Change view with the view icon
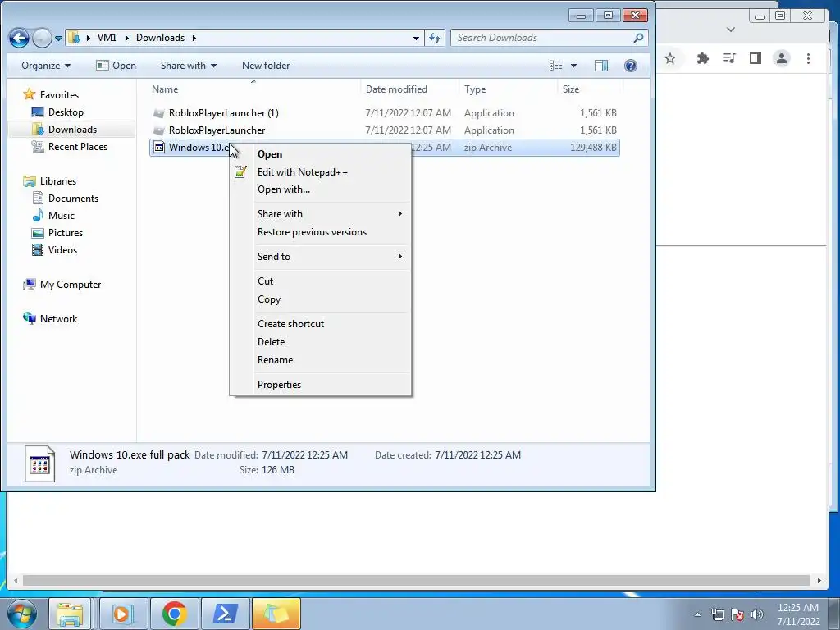Viewport: 840px width, 630px height. pyautogui.click(x=556, y=66)
